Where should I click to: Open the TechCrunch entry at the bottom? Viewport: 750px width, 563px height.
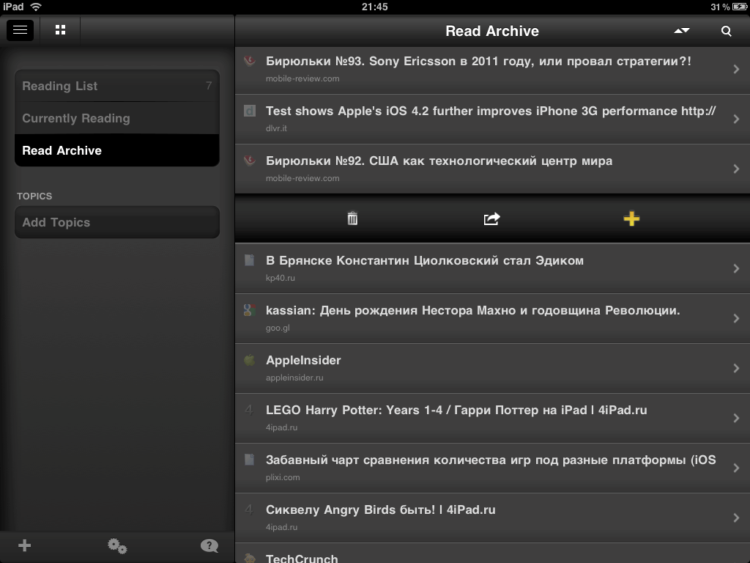(492, 554)
